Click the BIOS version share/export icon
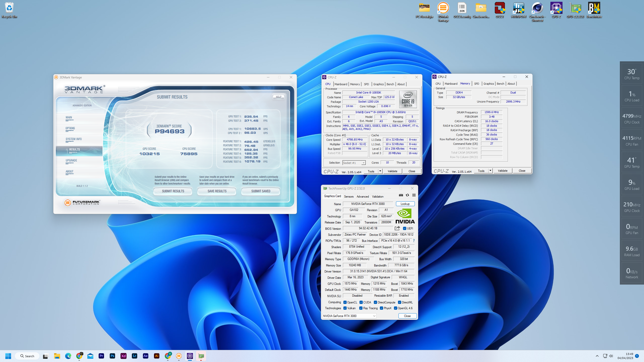 tap(397, 228)
